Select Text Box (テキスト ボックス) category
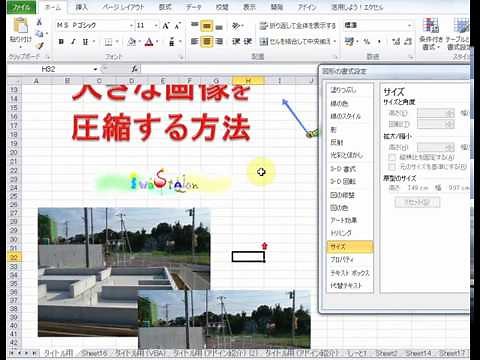This screenshot has width=480, height=360. [350, 273]
